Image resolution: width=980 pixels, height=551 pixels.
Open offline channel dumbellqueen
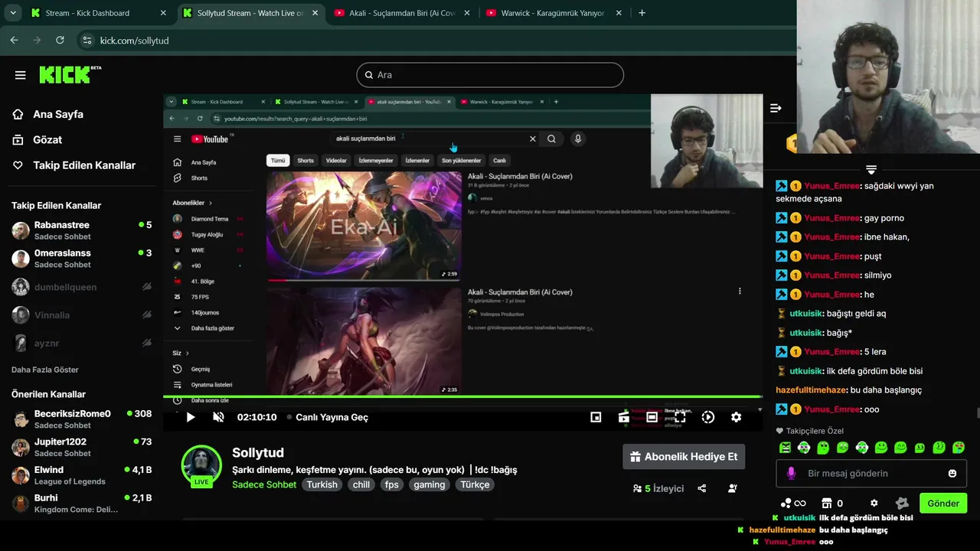point(81,287)
